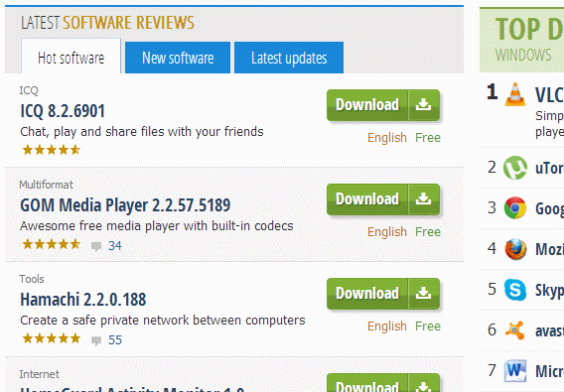The width and height of the screenshot is (564, 392).
Task: Click English language label under ICQ download
Action: [x=387, y=138]
